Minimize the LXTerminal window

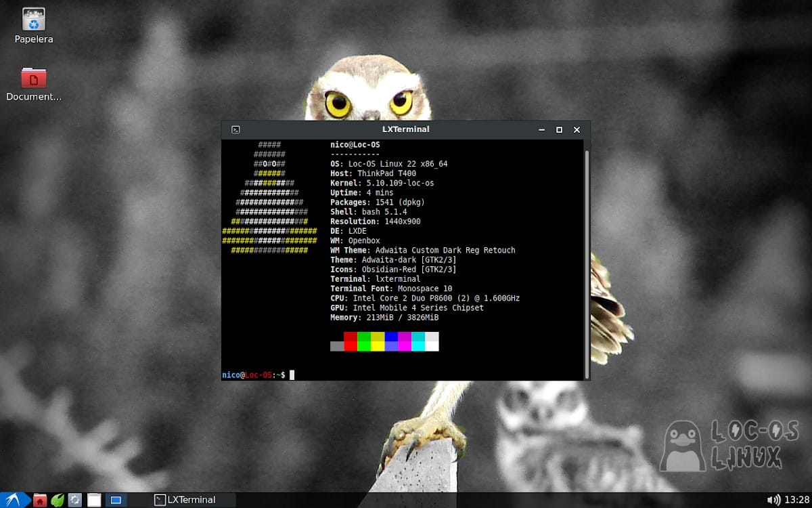point(542,129)
